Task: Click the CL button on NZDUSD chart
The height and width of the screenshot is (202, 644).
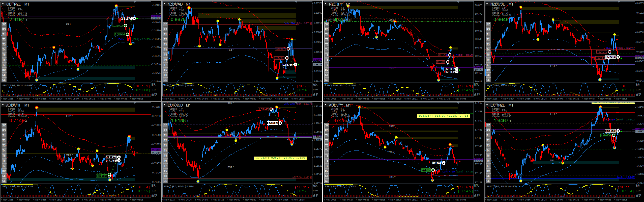Action: click(488, 80)
